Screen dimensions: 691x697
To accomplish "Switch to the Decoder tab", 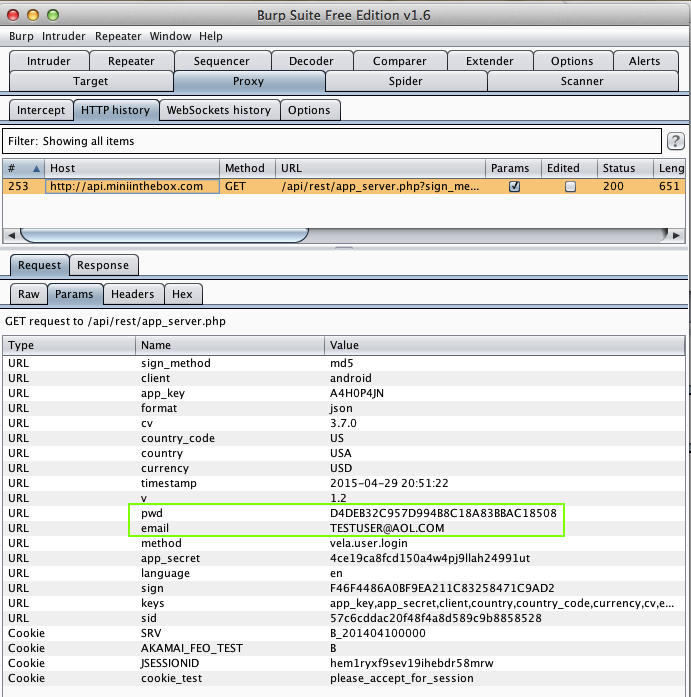I will pos(311,61).
